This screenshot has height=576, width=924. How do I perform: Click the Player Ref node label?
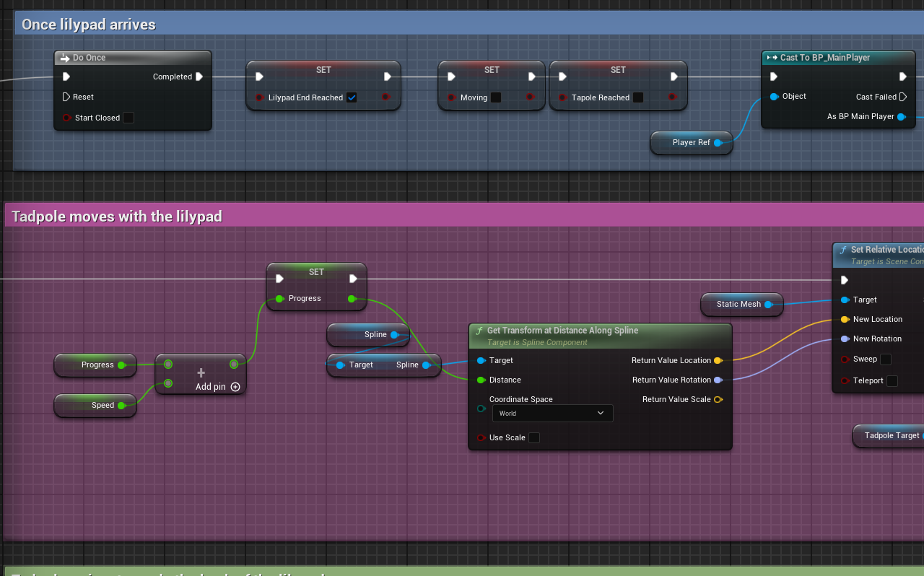(x=692, y=143)
